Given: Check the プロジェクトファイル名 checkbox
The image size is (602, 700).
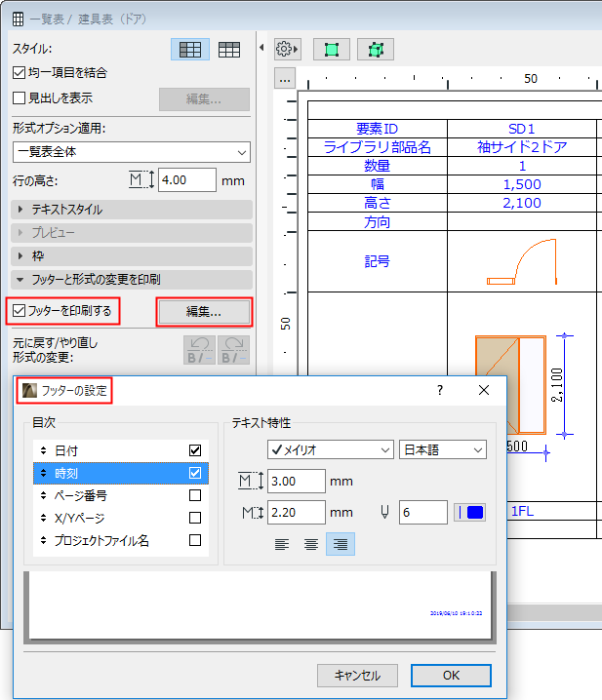Looking at the screenshot, I should 195,540.
